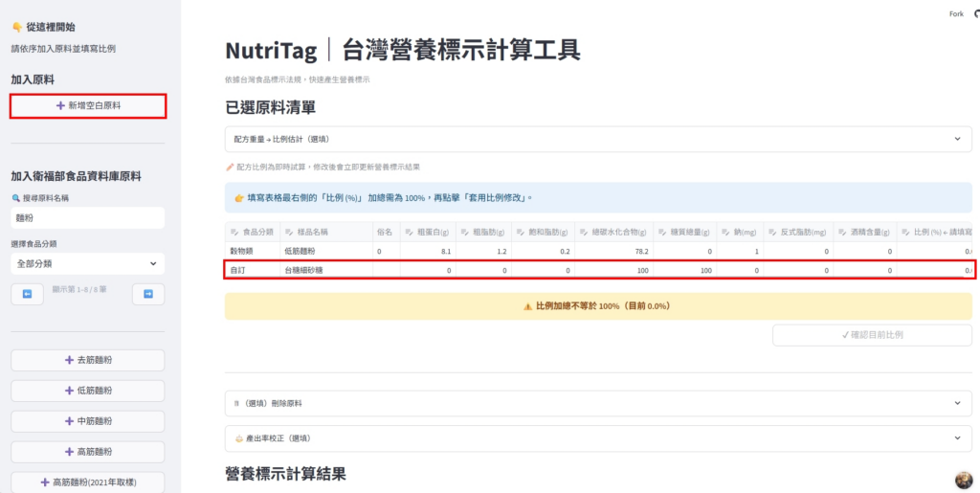The width and height of the screenshot is (980, 493).
Task: Expand the 產出率校正 section
Action: tap(598, 438)
